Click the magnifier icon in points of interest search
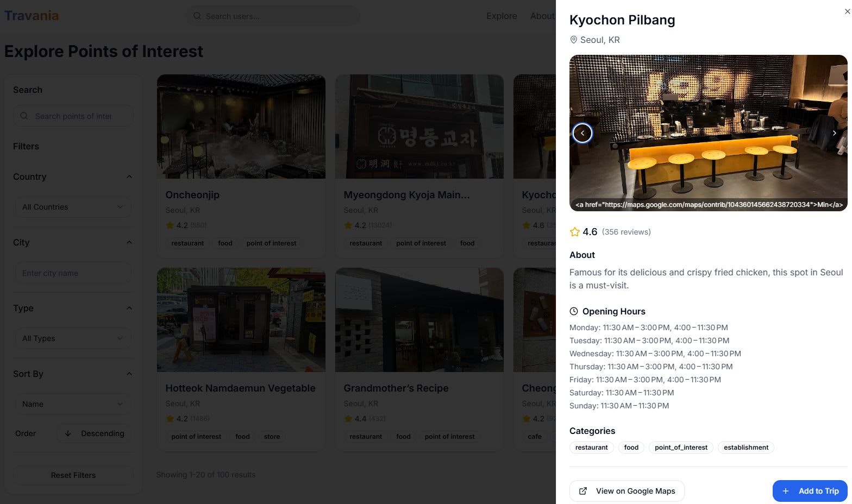 [24, 116]
